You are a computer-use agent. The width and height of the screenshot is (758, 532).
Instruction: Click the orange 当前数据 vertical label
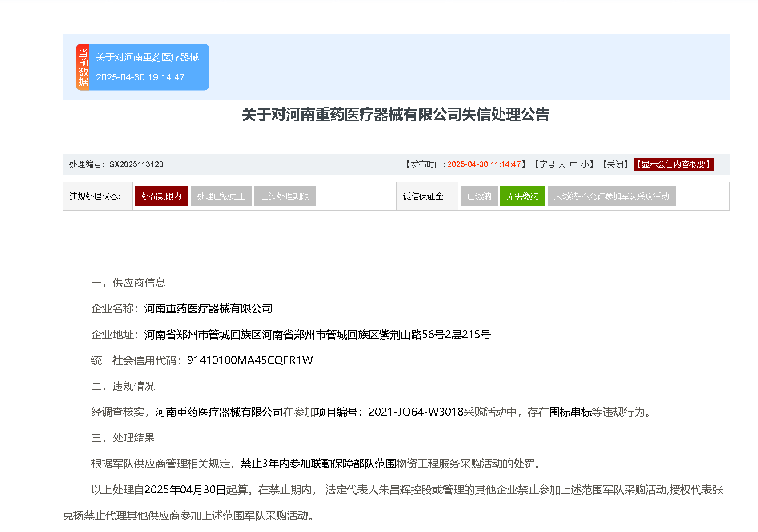pyautogui.click(x=83, y=67)
